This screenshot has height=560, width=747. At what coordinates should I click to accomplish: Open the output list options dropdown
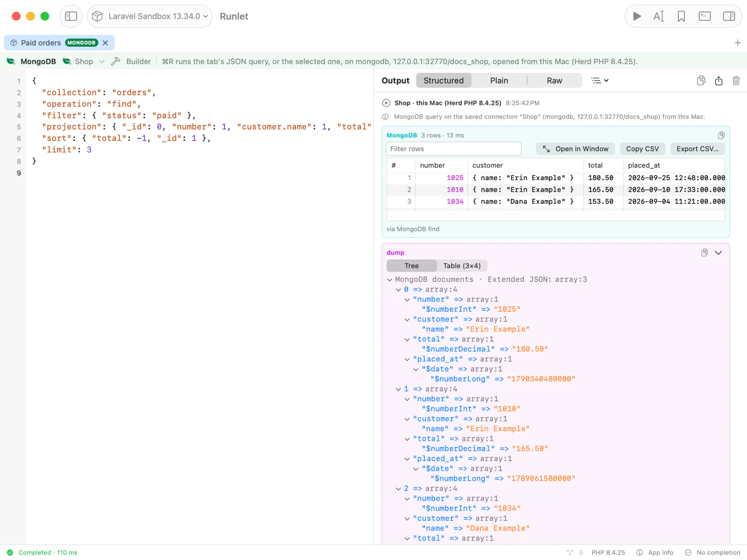coord(600,80)
